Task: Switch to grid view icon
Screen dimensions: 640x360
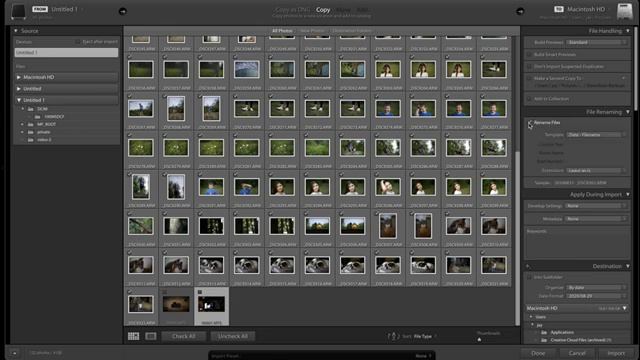Action: 133,336
